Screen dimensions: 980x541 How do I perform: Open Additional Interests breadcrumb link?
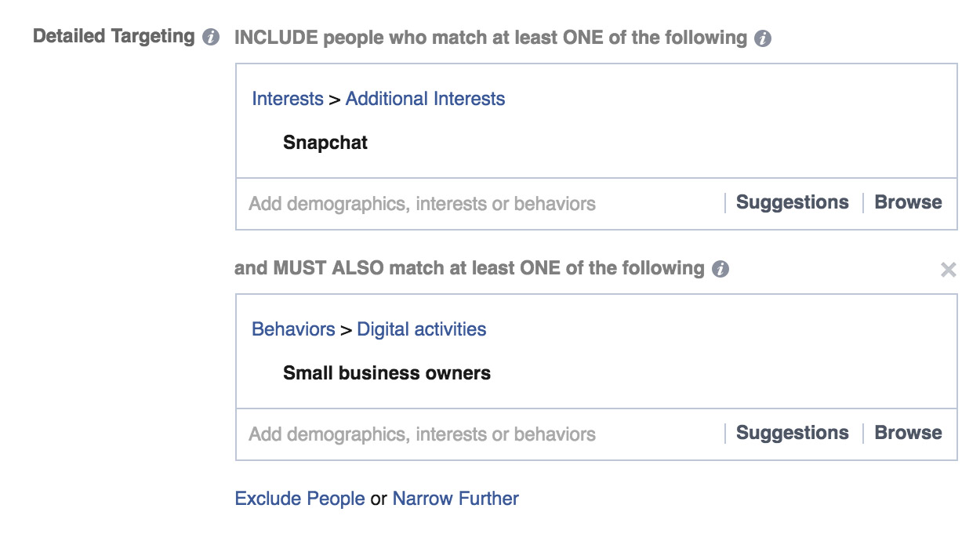click(425, 99)
